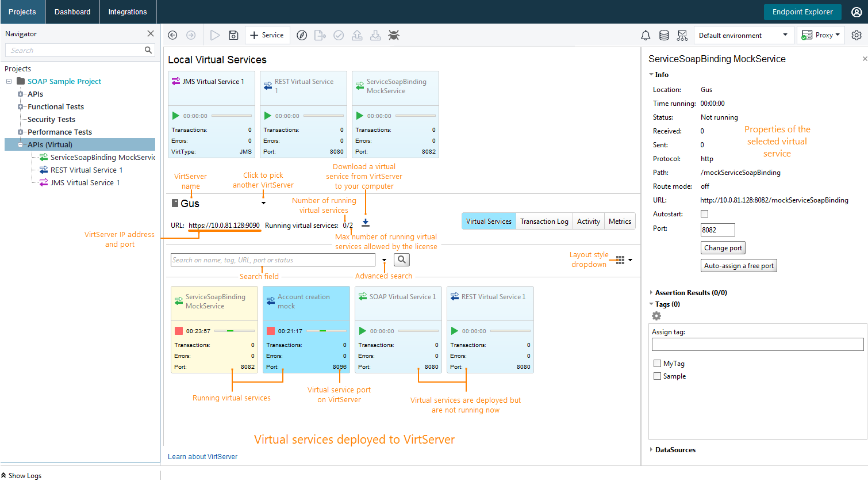The width and height of the screenshot is (868, 481).
Task: Click the deploy upload icon in the toolbar
Action: click(x=357, y=35)
